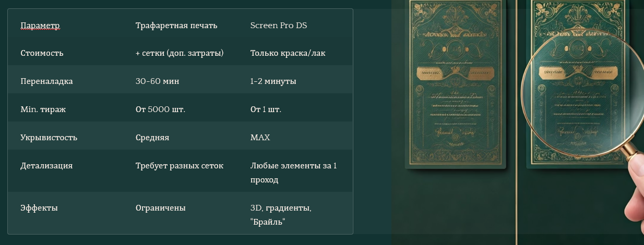Select the '30-60 мин' value
The height and width of the screenshot is (245, 644).
(x=157, y=81)
